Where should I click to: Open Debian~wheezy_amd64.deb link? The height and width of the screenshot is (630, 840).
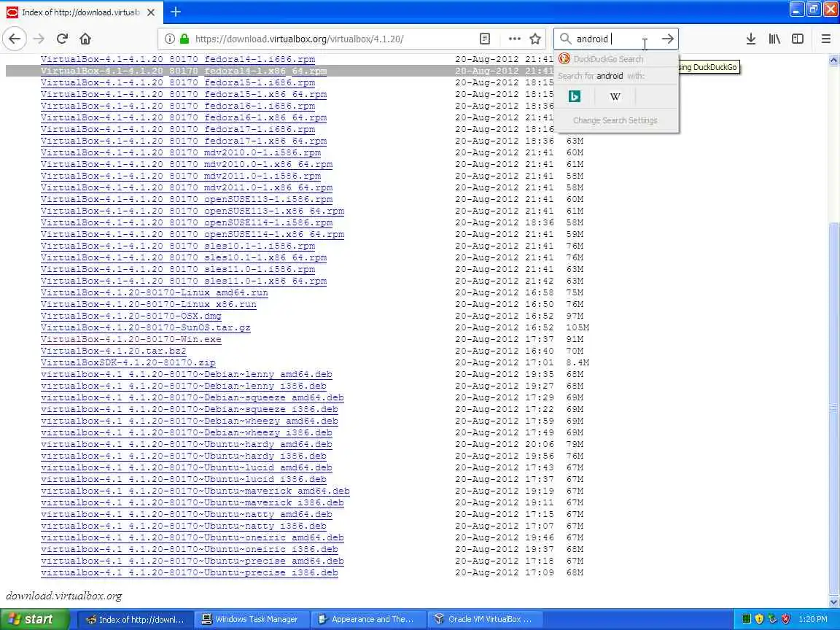tap(190, 421)
